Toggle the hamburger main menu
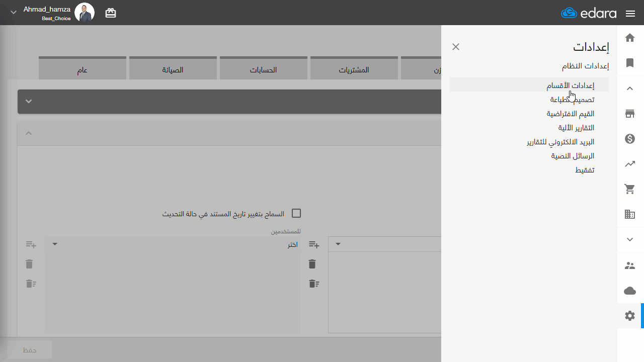Image resolution: width=644 pixels, height=362 pixels. click(x=630, y=14)
